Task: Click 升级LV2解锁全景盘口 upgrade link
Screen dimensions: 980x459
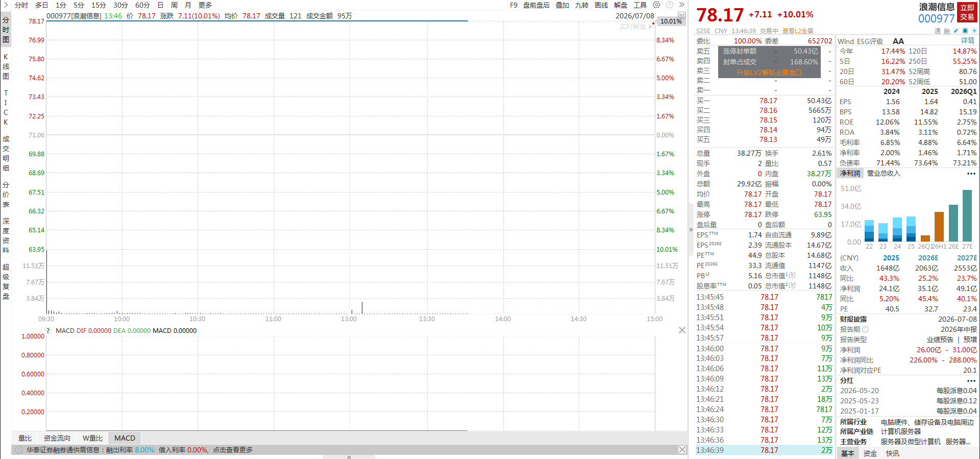Action: [769, 73]
